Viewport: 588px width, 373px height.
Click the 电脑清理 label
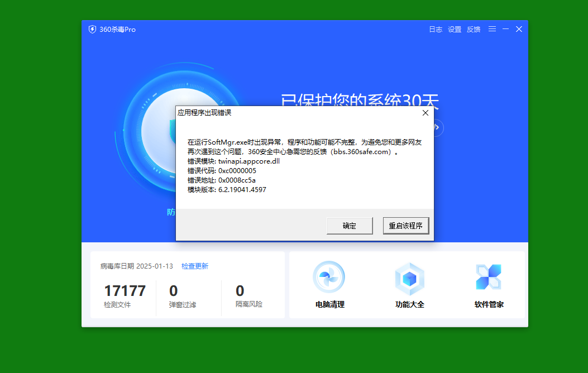[330, 304]
